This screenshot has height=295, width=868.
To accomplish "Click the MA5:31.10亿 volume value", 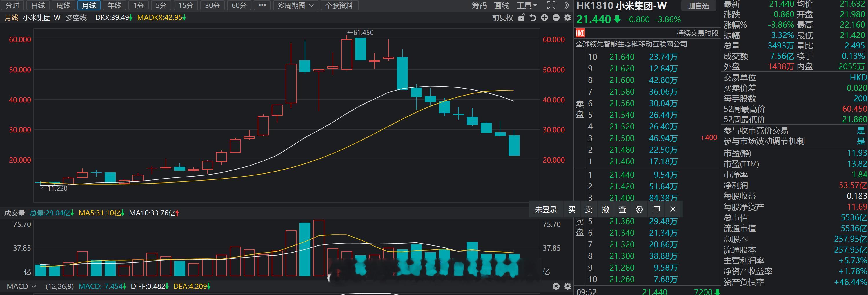I will point(101,213).
